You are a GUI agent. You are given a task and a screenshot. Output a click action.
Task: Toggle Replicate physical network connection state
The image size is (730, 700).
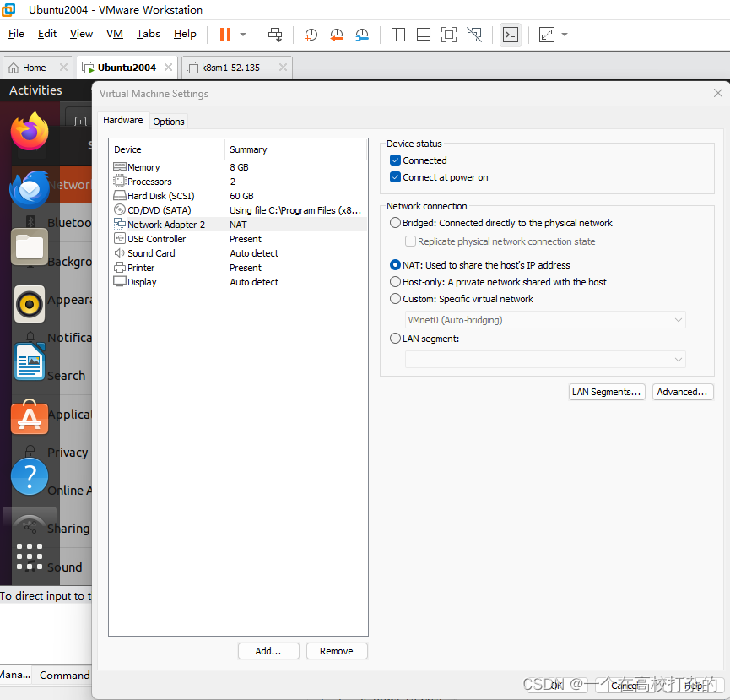pos(410,241)
